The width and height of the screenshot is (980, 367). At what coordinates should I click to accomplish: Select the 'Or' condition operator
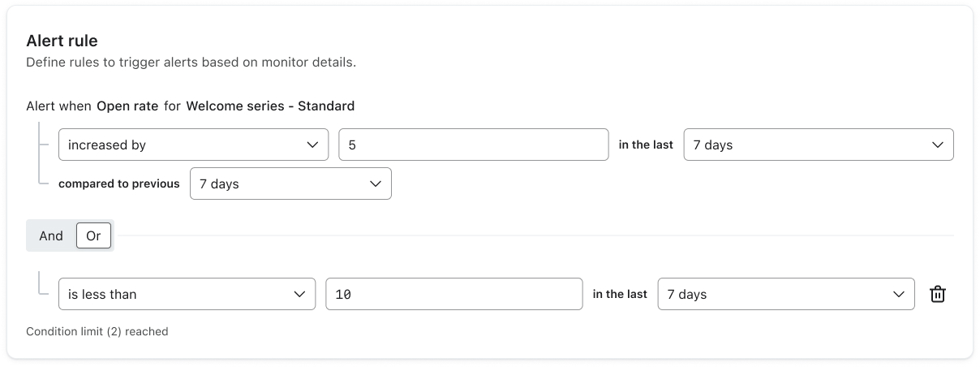coord(93,235)
